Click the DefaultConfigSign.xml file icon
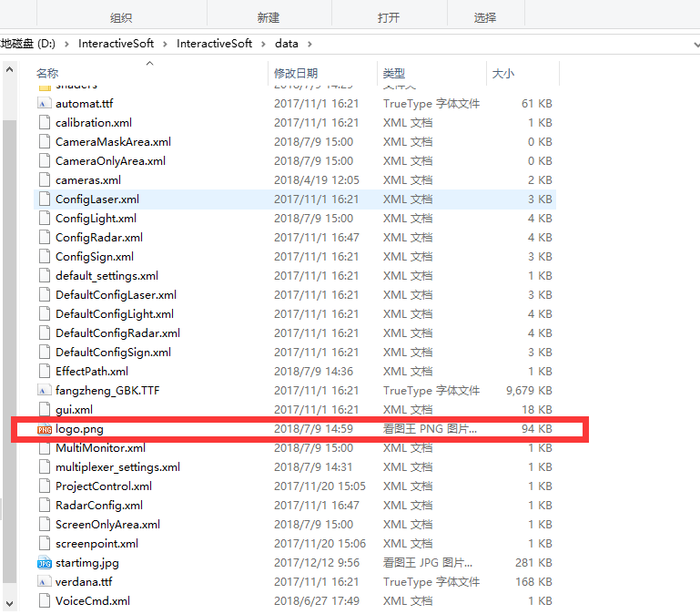 pos(44,352)
